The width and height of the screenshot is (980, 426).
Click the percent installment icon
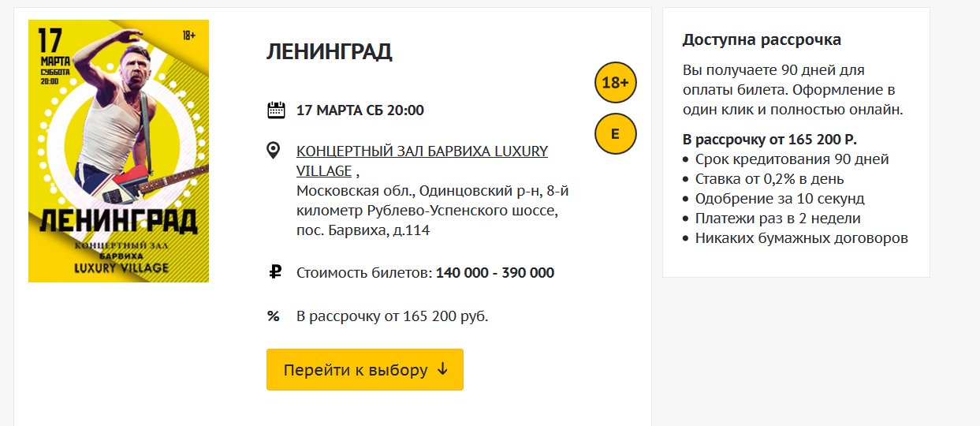click(274, 316)
